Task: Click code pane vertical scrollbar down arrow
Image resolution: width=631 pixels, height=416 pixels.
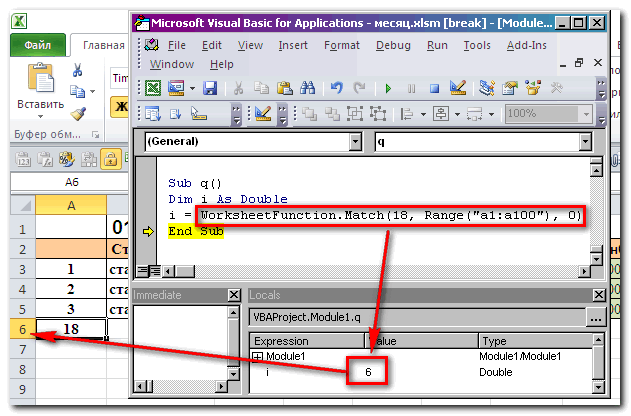Action: pyautogui.click(x=596, y=259)
